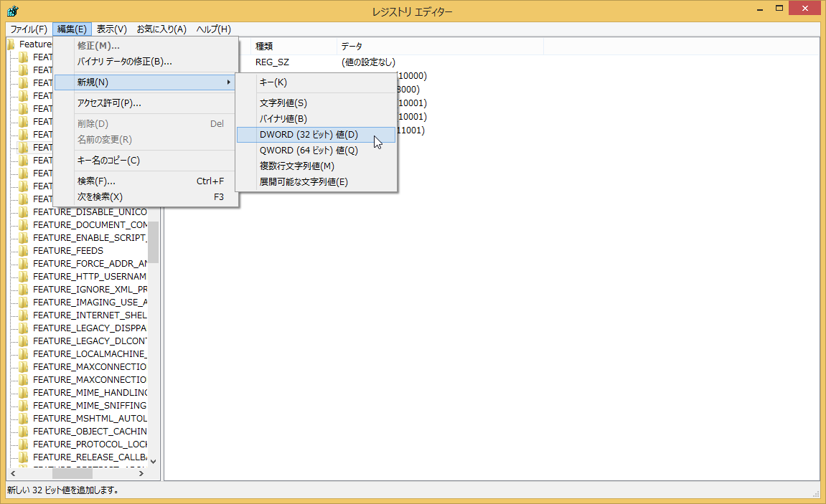Click folder icon next to FEATURE_IMAGING_USE_A
Image resolution: width=826 pixels, height=504 pixels.
pyautogui.click(x=24, y=303)
